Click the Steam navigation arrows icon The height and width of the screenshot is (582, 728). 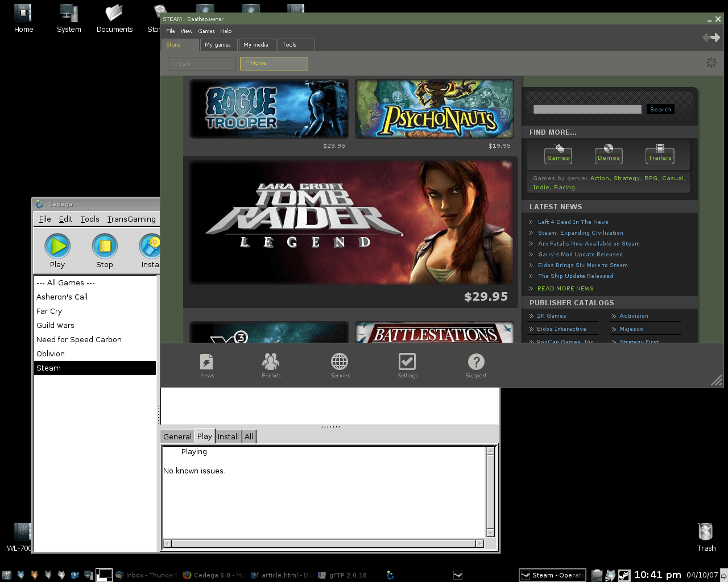pyautogui.click(x=711, y=38)
